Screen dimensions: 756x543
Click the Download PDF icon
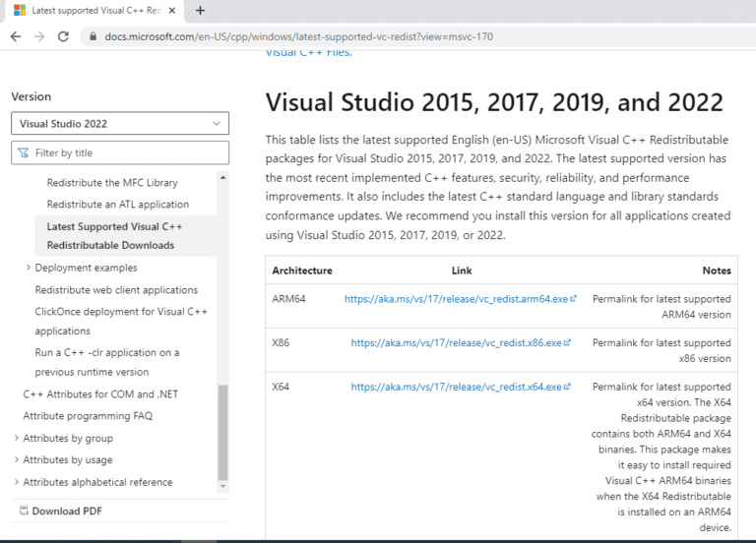[24, 511]
